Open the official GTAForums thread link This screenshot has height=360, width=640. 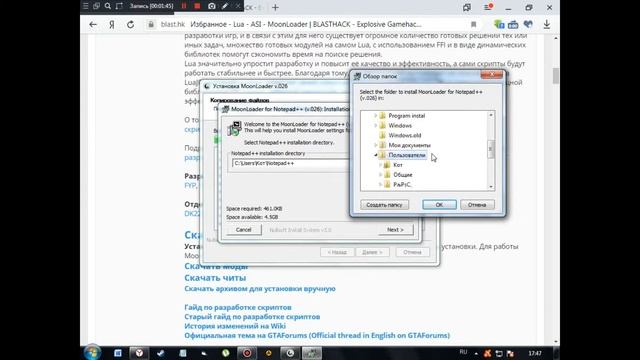[317, 336]
